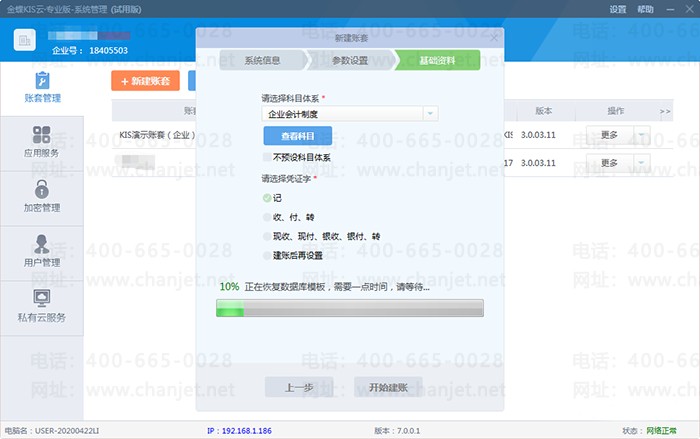700x439 pixels.
Task: Close the 新建账套 dialog with X
Action: pyautogui.click(x=494, y=37)
